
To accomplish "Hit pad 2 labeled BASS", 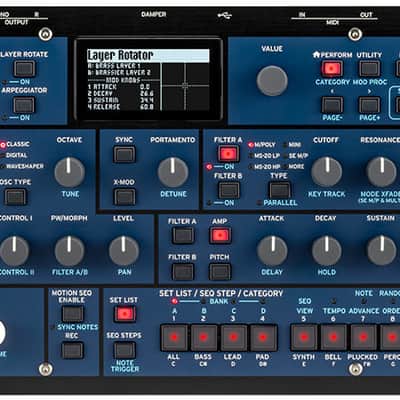I will pos(203,338).
